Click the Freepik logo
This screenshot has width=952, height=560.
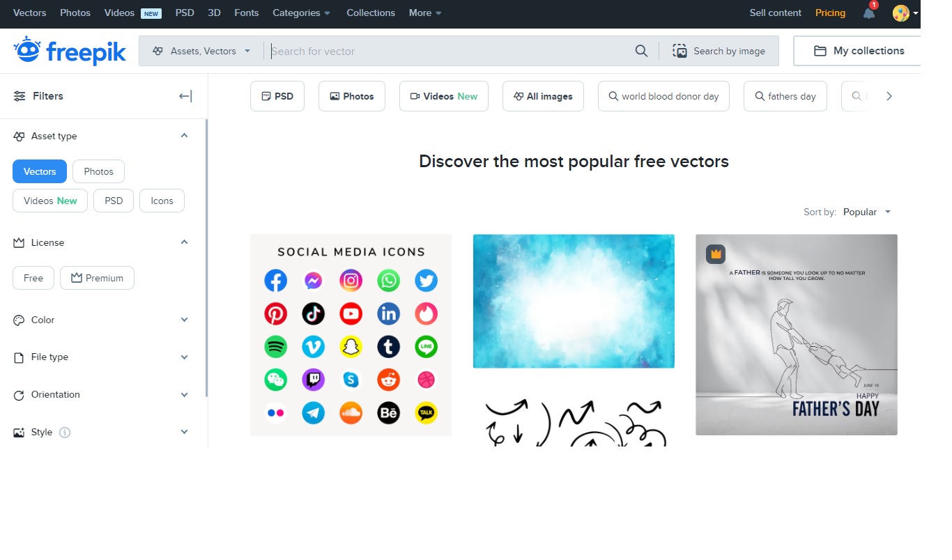pyautogui.click(x=69, y=51)
